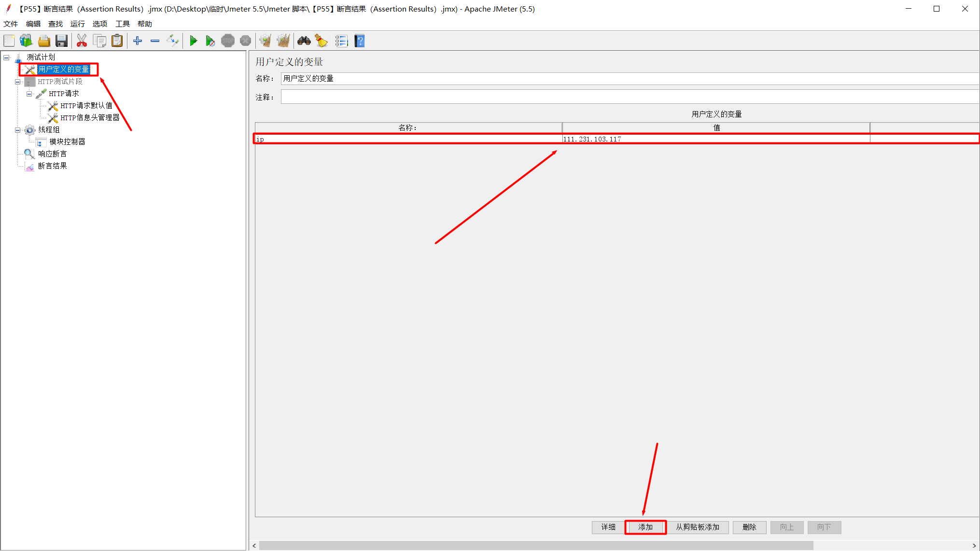Clear all results with double broom icon
980x551 pixels.
coord(283,41)
